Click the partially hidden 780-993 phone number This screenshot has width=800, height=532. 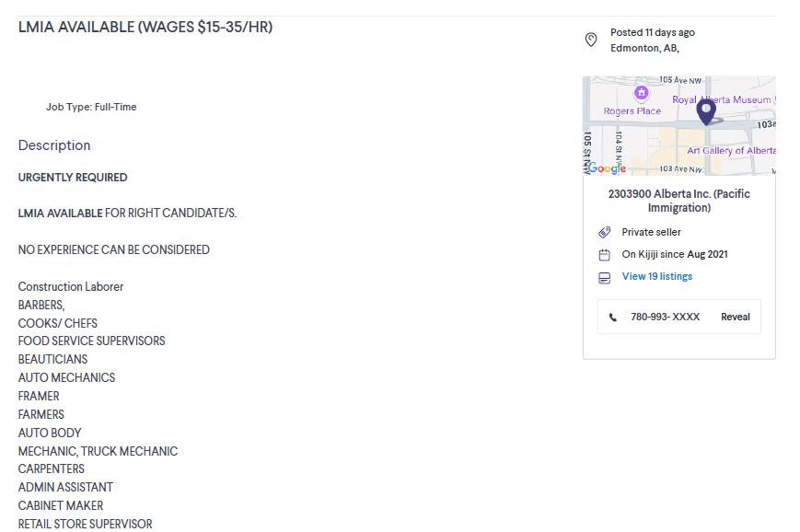665,317
